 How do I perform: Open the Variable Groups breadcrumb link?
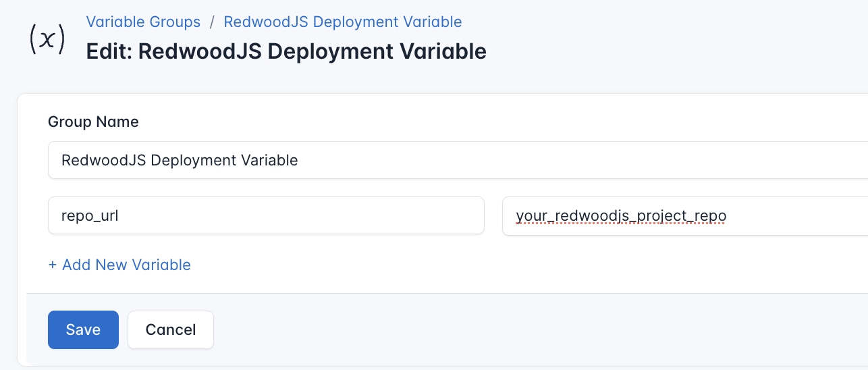tap(143, 22)
